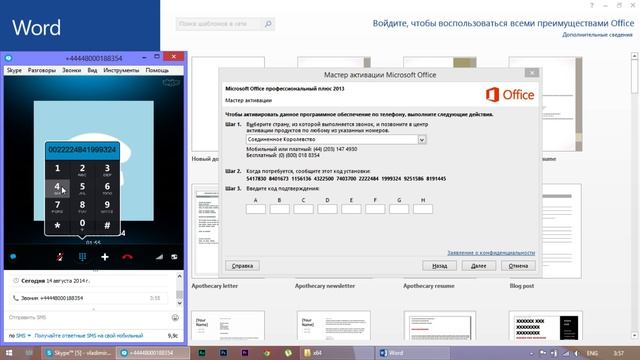The height and width of the screenshot is (360, 640).
Task: Open volume control in system tray
Action: [x=576, y=353]
